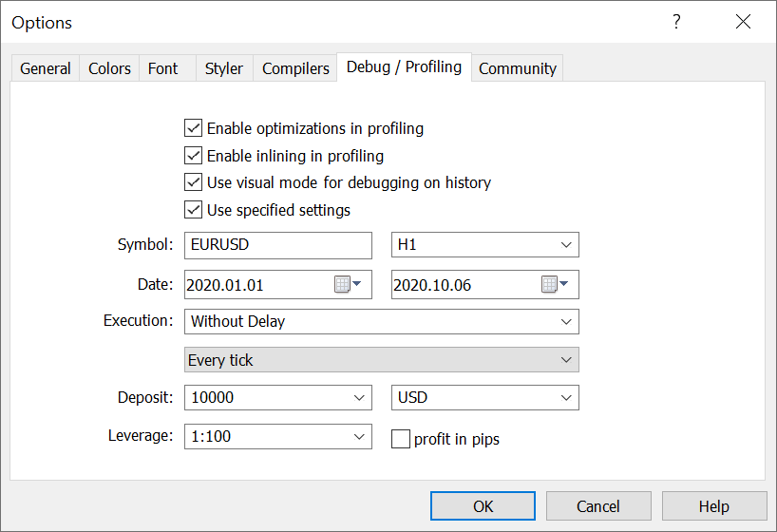
Task: Toggle Use visual mode for debugging
Action: tap(194, 182)
